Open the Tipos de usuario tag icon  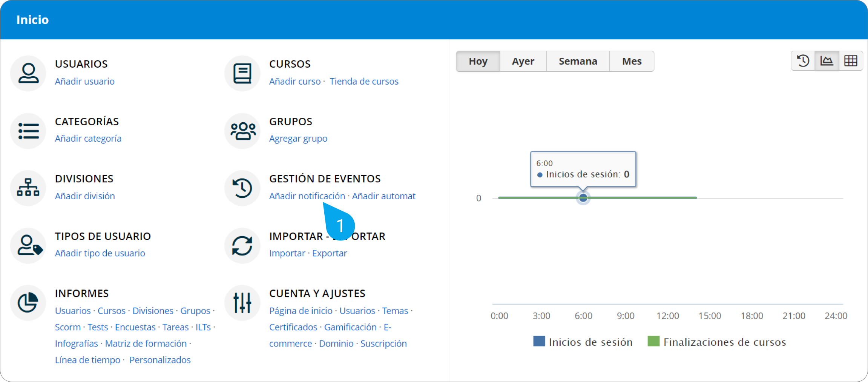(28, 246)
